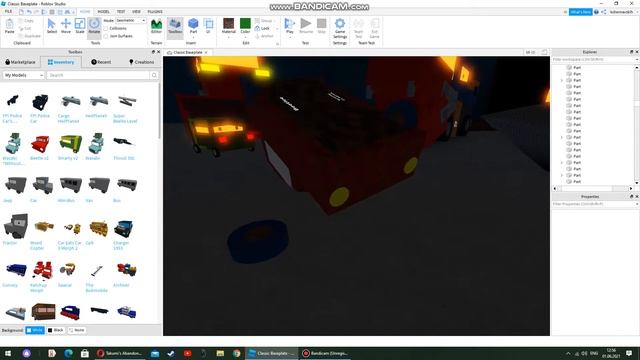Open the Material picker
The width and height of the screenshot is (640, 360).
coord(229,25)
